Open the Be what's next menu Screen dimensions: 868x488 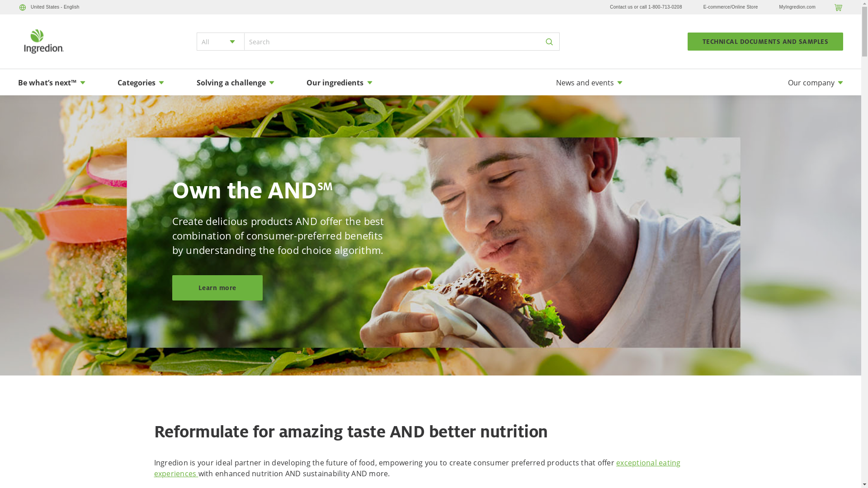pos(52,83)
